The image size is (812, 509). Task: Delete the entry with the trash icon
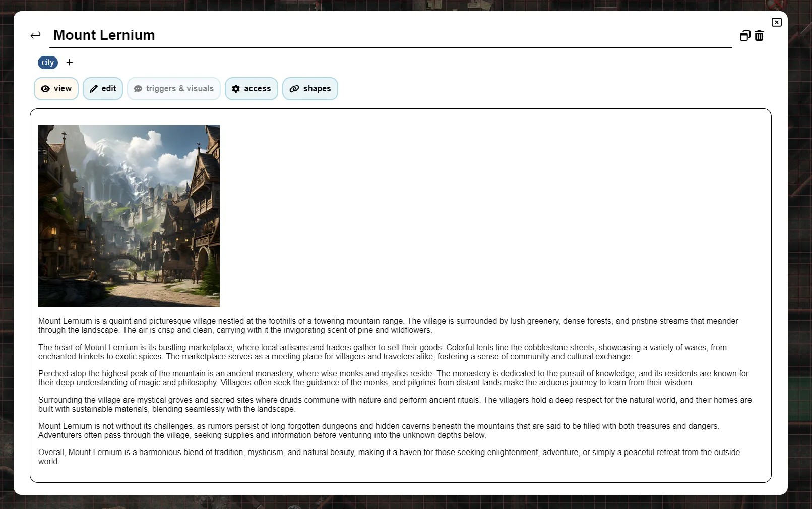(759, 36)
